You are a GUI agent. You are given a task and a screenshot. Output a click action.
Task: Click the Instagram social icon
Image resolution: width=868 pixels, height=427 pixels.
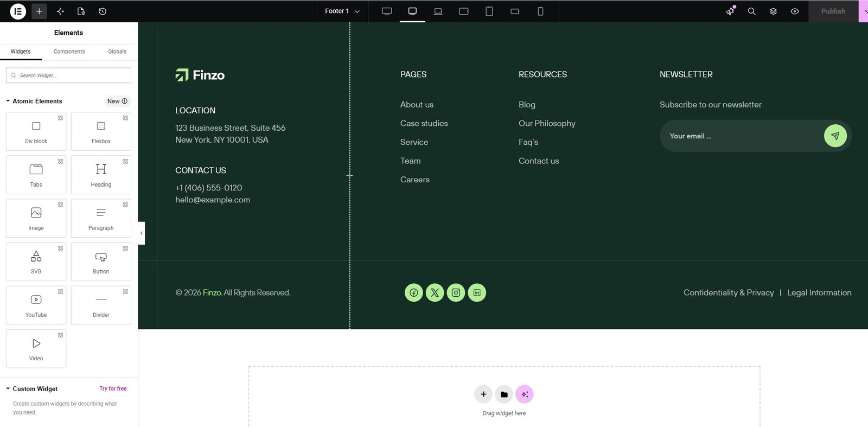pyautogui.click(x=456, y=293)
